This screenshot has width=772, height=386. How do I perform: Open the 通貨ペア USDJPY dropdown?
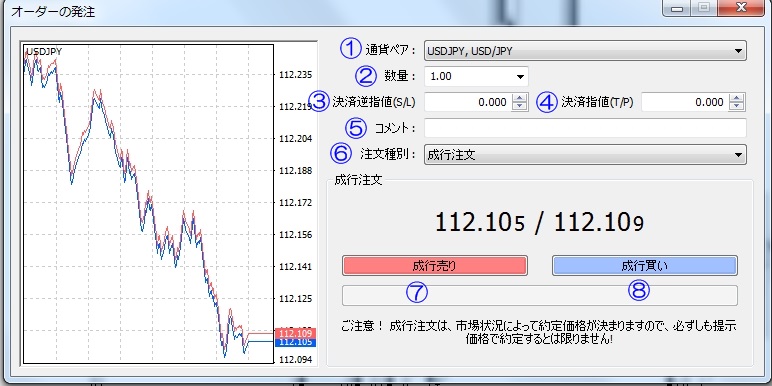pos(585,51)
